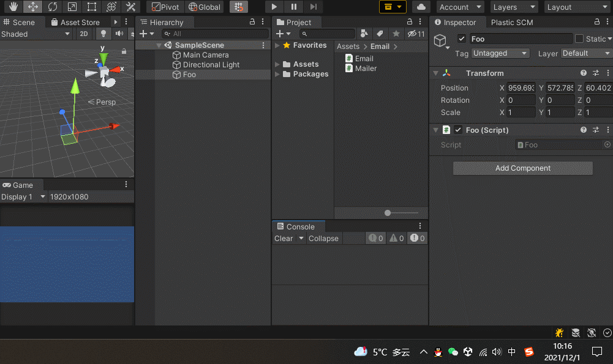Viewport: 613px width, 364px height.
Task: Toggle Pivot handle position
Action: (x=165, y=7)
